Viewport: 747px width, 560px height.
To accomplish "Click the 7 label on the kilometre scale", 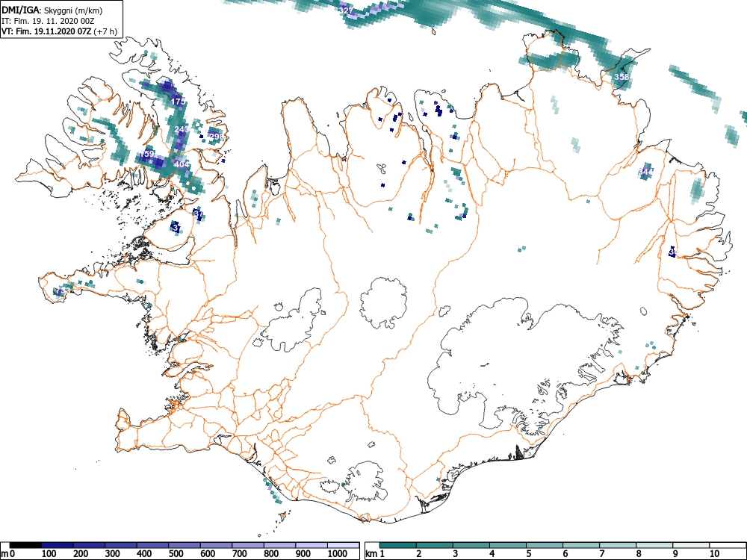I will click(601, 554).
